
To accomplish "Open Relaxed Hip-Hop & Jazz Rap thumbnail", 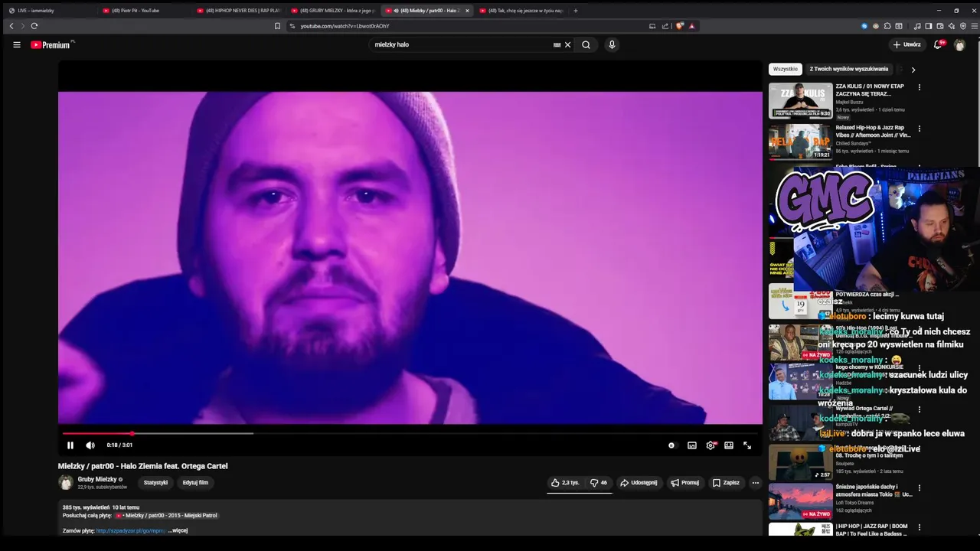I will pyautogui.click(x=801, y=142).
